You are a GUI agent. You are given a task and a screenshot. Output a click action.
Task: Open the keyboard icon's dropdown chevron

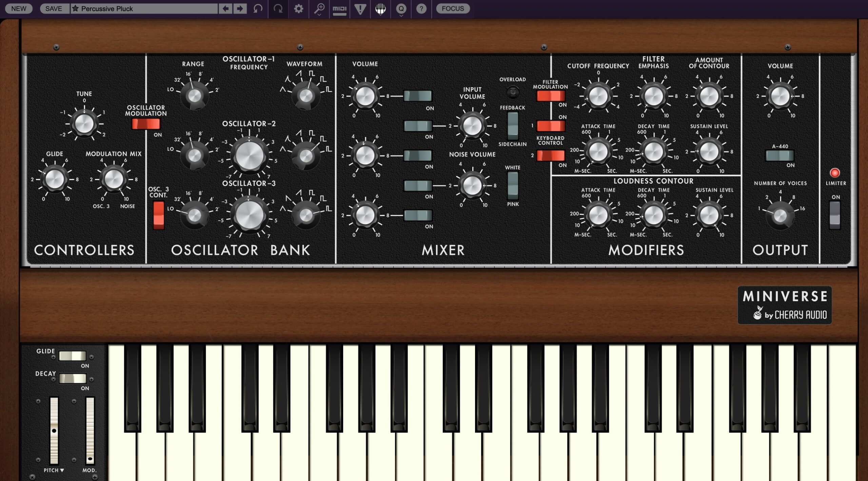tap(380, 15)
